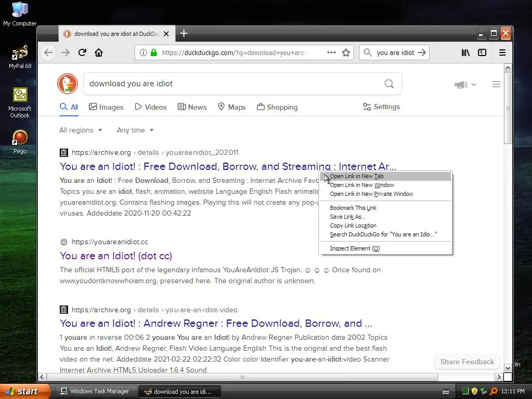The width and height of the screenshot is (532, 399).
Task: Open "You are an Idiot! (dot cc)" result
Action: (x=116, y=256)
